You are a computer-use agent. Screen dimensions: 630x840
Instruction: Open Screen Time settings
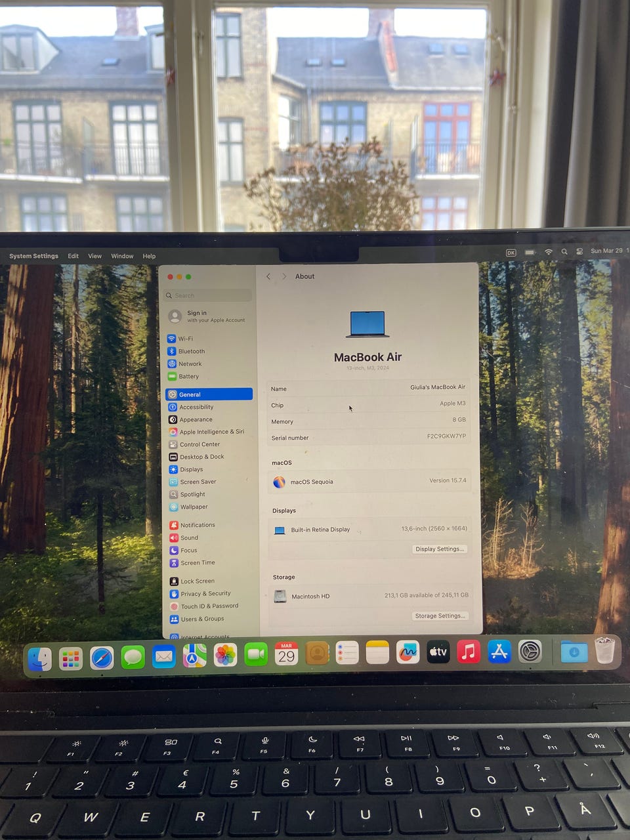click(210, 562)
